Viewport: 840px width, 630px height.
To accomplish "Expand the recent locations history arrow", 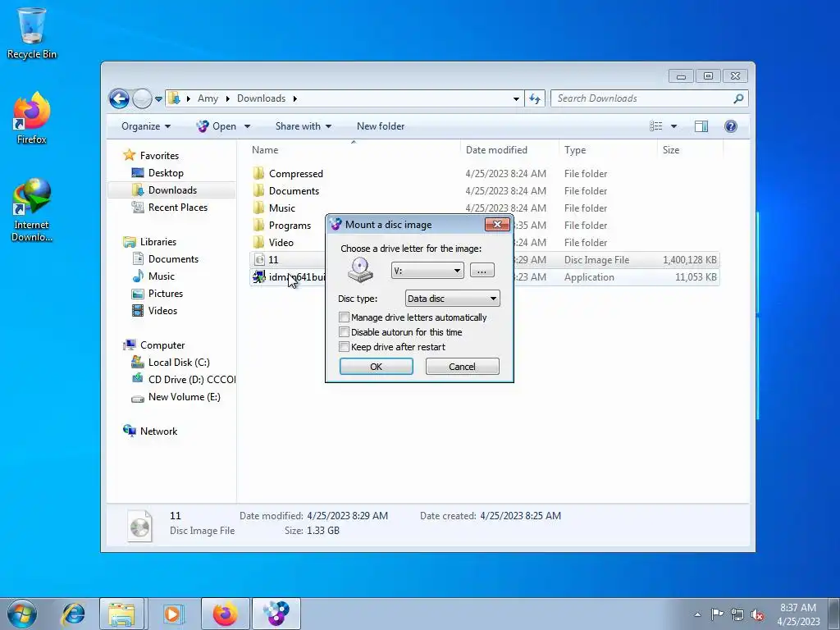I will tap(158, 99).
